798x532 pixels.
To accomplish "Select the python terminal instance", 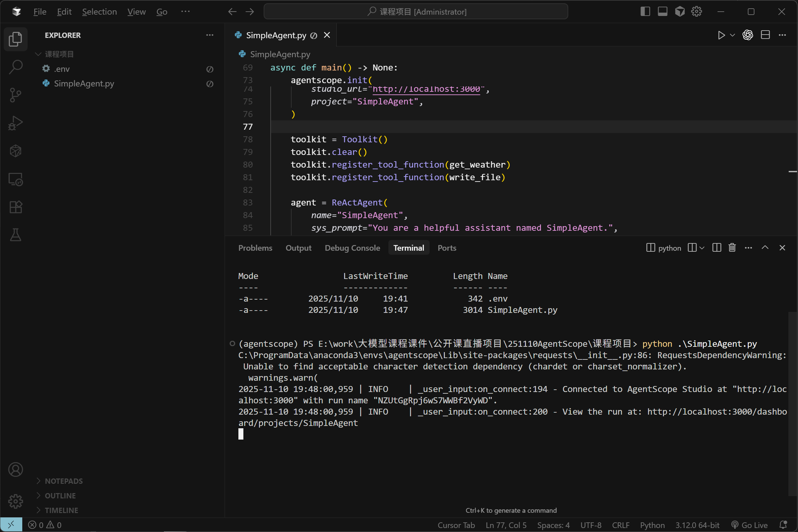I will click(664, 248).
